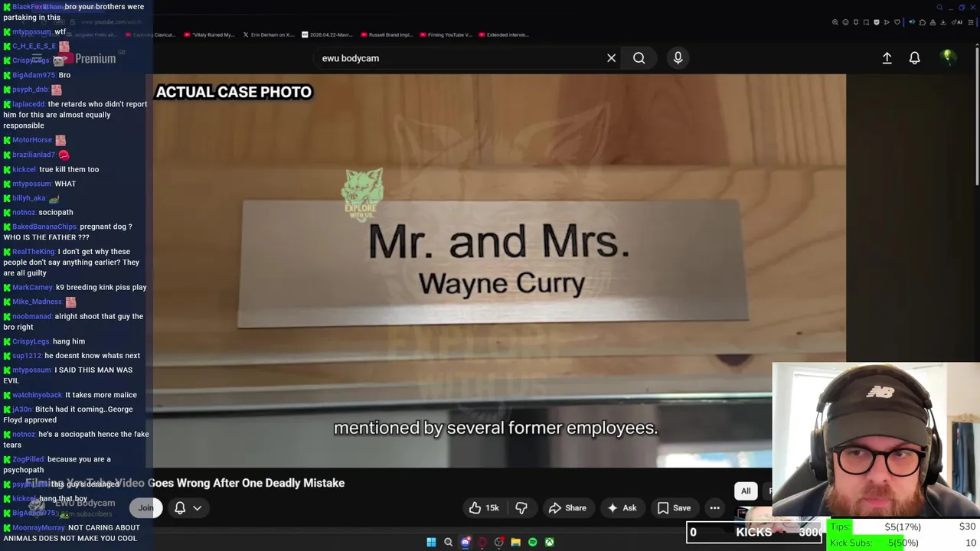The image size is (980, 551).
Task: Open YouTube notifications bell in header
Action: pyautogui.click(x=914, y=58)
